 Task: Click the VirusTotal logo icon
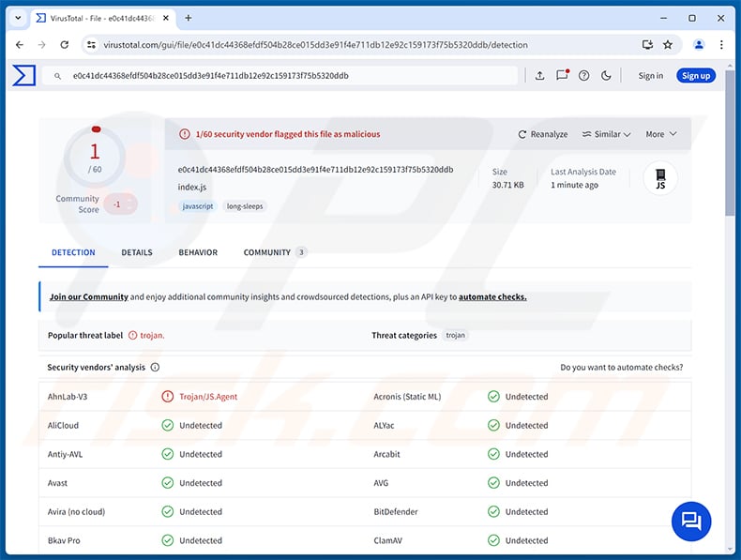point(23,76)
